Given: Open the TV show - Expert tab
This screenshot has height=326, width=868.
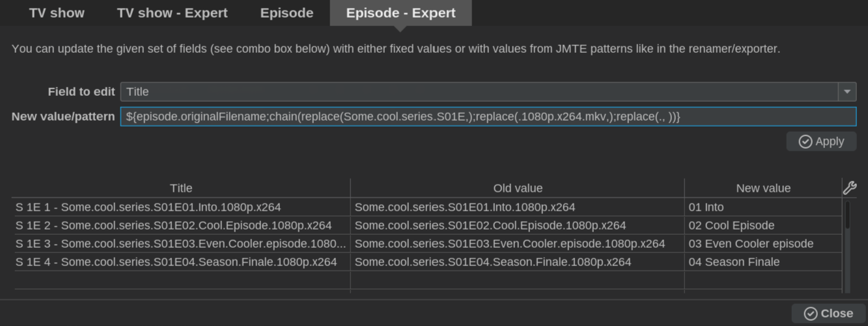Looking at the screenshot, I should coord(173,13).
